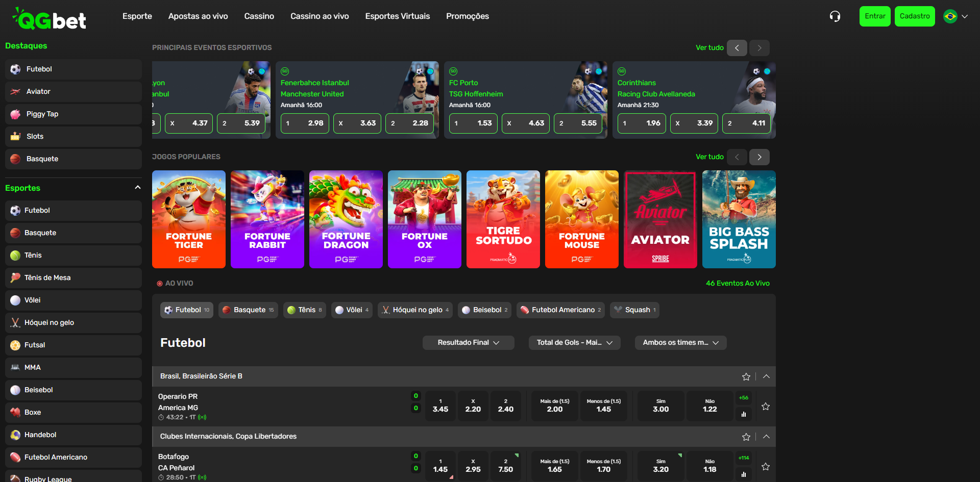This screenshot has height=482, width=980.
Task: Go to Apostas ao vivo
Action: 198,16
